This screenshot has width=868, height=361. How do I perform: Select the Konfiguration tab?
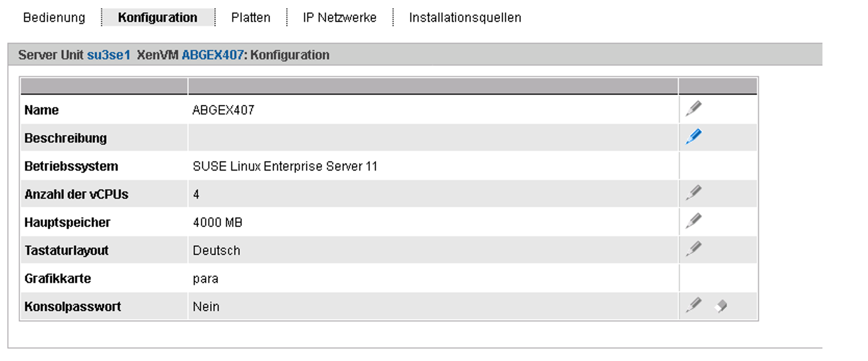pyautogui.click(x=158, y=17)
